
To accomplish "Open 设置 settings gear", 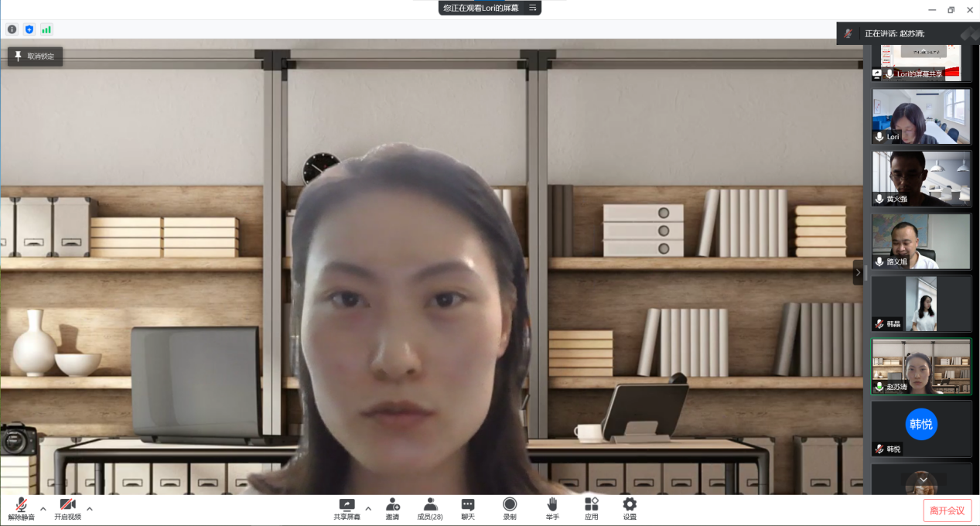I will (x=630, y=508).
